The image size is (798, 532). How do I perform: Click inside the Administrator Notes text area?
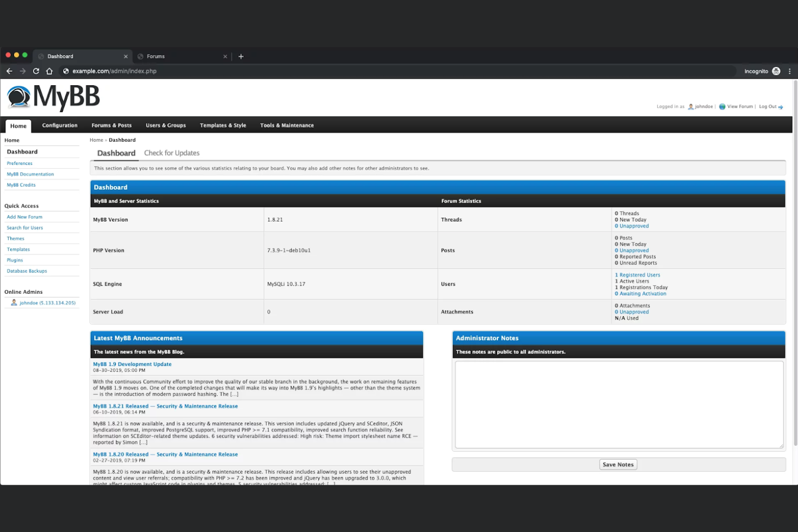point(618,404)
